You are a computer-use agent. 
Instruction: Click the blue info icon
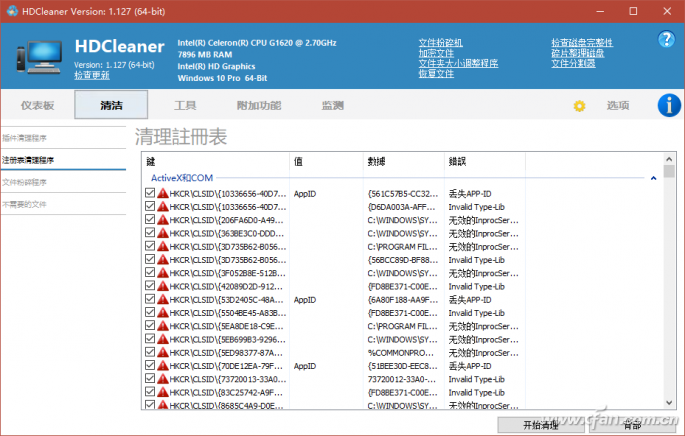669,105
